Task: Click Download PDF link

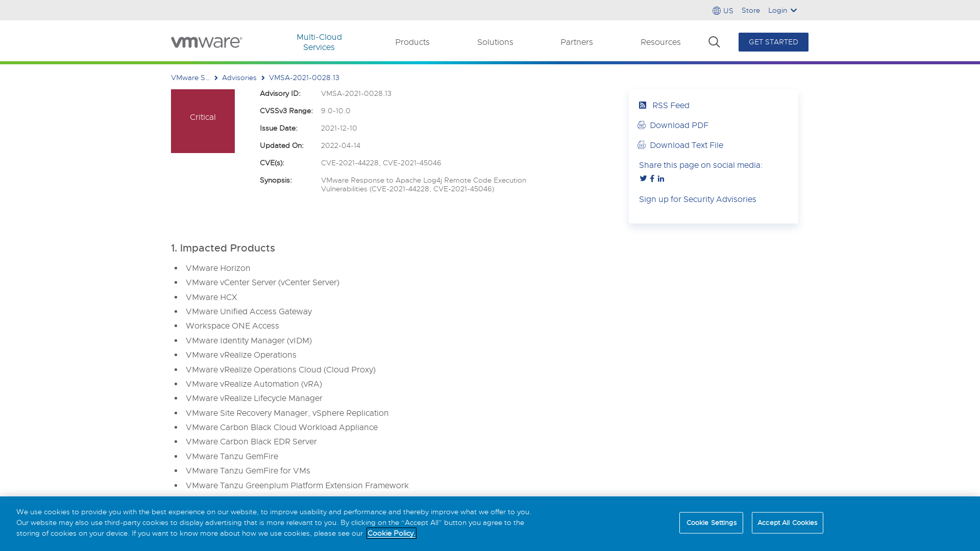Action: (x=679, y=125)
